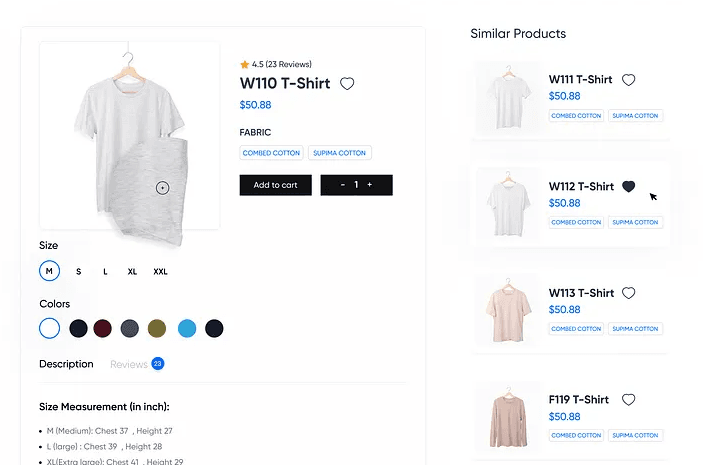
Task: Select the light blue color swatch
Action: point(187,328)
